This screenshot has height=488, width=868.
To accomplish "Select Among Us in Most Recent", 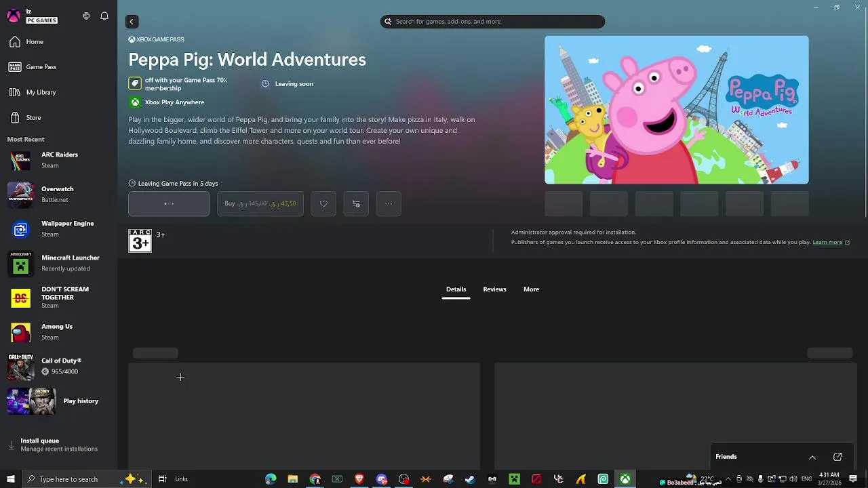I will [x=58, y=331].
